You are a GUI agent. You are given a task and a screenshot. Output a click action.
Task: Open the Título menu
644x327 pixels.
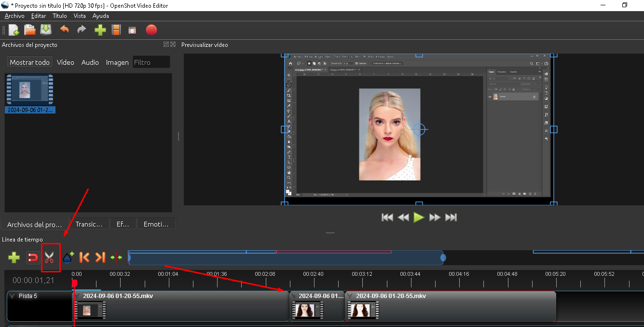60,16
